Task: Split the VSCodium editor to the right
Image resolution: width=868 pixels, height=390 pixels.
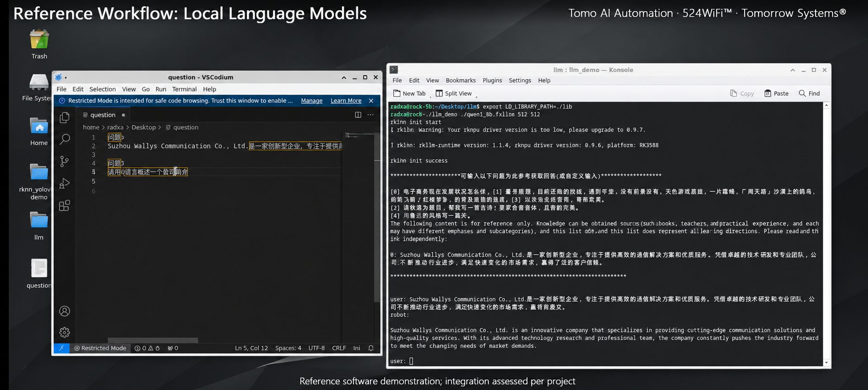Action: point(358,115)
